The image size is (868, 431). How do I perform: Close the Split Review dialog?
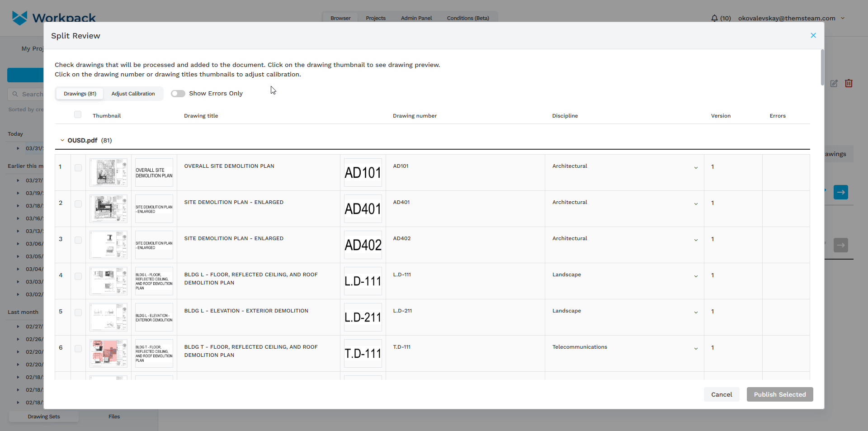click(813, 35)
